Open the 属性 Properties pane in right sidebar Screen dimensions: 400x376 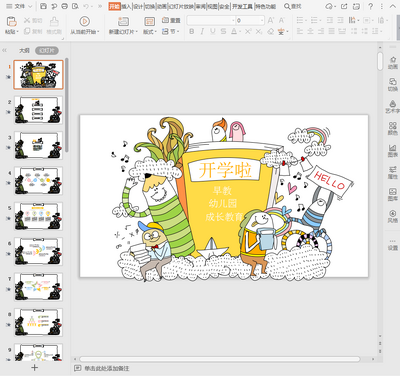click(393, 172)
